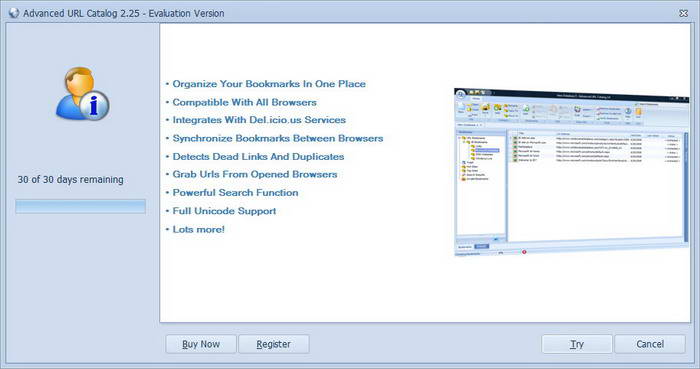Click 'Powerful Search Function' text

[x=235, y=193]
